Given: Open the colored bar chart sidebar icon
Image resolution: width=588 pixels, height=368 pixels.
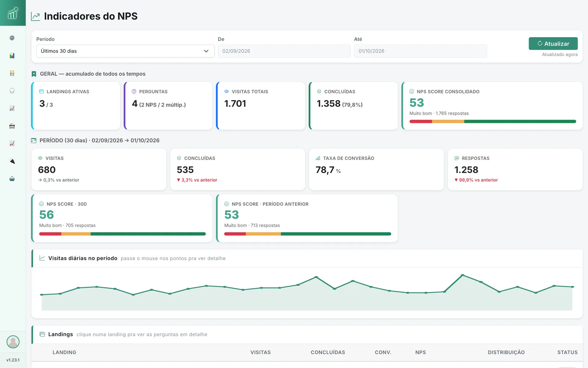Looking at the screenshot, I should pos(12,56).
